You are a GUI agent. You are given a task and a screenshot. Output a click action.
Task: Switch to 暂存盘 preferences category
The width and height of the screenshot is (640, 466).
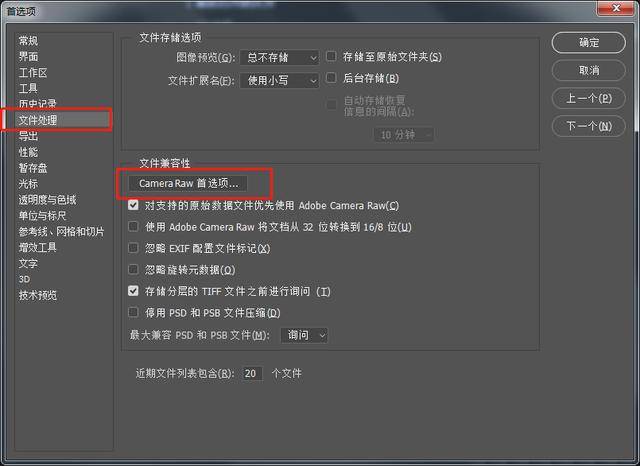click(33, 168)
